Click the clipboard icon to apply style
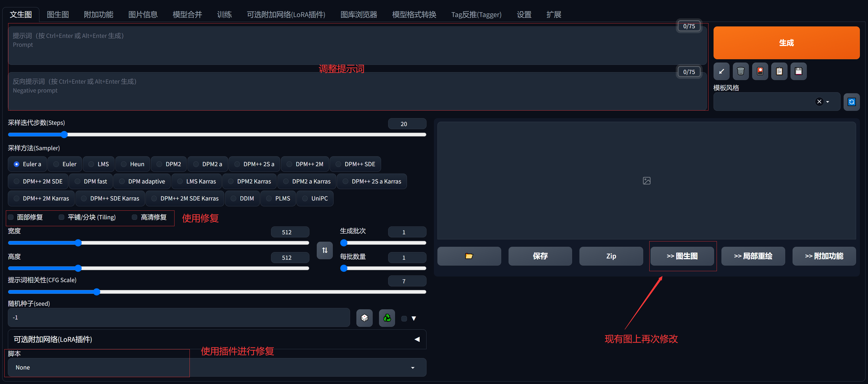 click(x=779, y=71)
